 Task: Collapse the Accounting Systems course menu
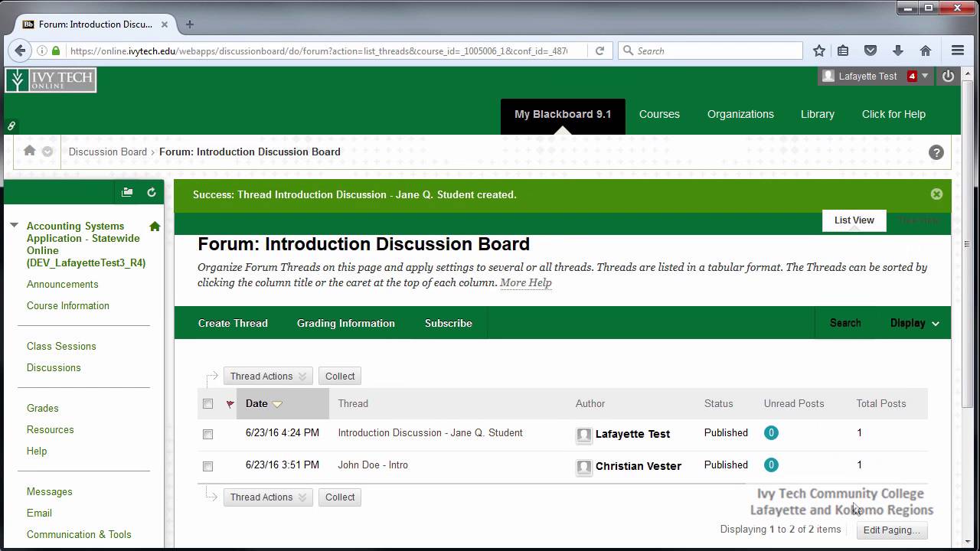14,225
